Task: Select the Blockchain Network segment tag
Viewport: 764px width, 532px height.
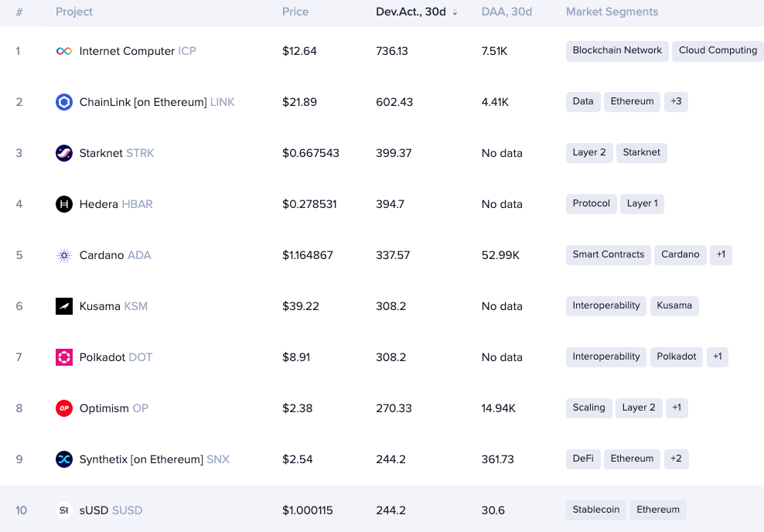Action: (617, 51)
